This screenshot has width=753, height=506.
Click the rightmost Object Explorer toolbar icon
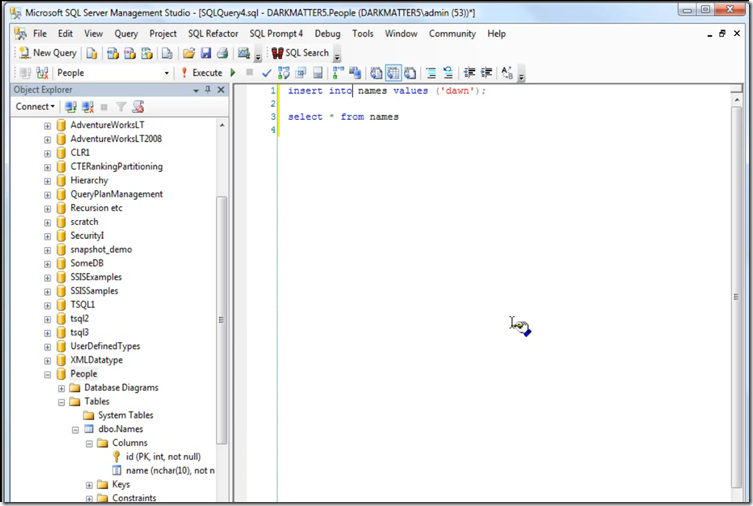click(x=138, y=107)
